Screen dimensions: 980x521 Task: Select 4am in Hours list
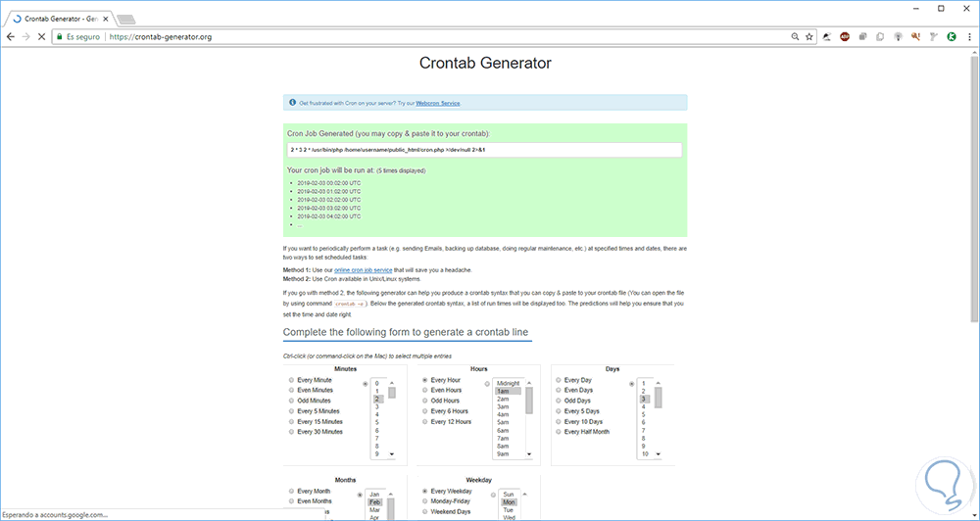[x=503, y=414]
